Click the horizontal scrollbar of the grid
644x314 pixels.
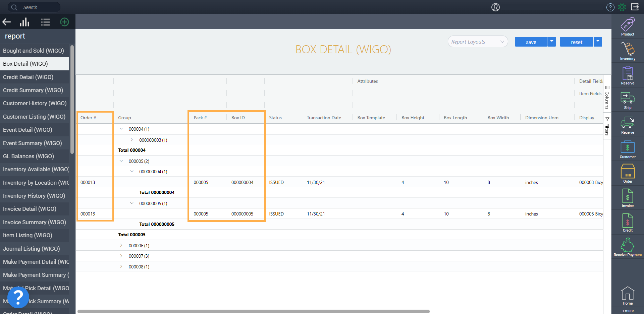(254, 311)
